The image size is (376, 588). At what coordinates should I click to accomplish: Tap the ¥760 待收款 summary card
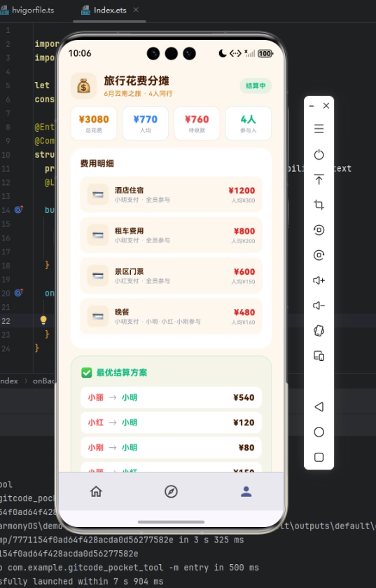point(197,123)
